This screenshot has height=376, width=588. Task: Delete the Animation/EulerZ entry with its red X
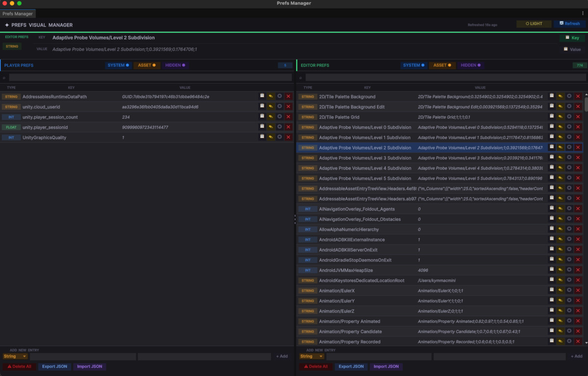[578, 311]
